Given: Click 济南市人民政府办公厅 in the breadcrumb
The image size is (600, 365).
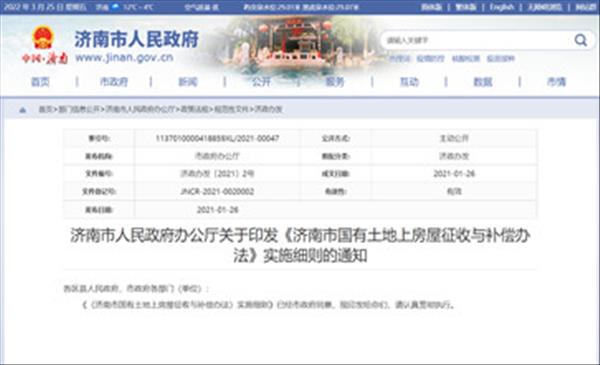Looking at the screenshot, I should [x=140, y=109].
